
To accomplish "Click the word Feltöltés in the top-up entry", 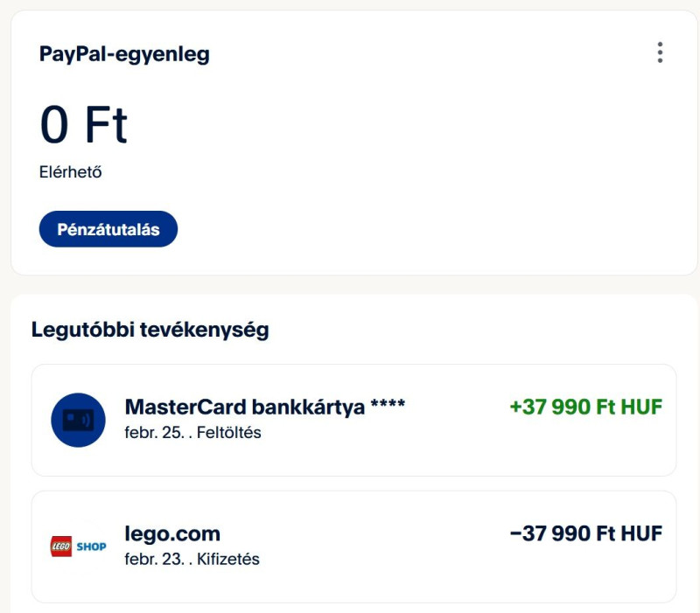I will pyautogui.click(x=228, y=432).
